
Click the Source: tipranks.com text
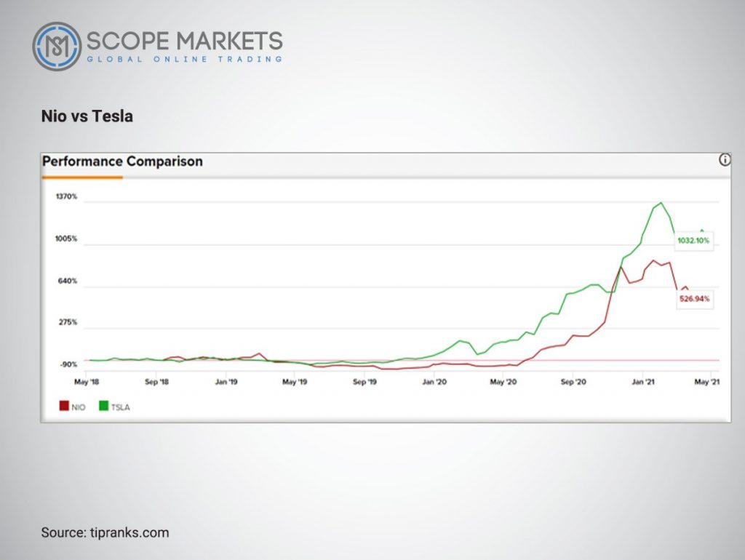tap(105, 532)
